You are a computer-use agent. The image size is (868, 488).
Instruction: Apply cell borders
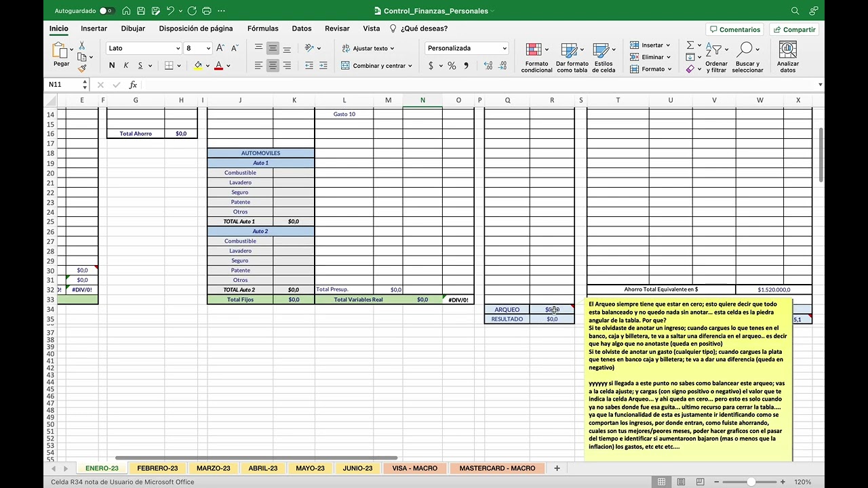[169, 66]
